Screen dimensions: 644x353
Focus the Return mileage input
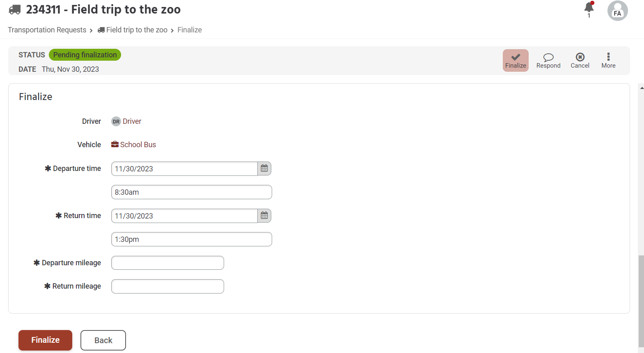point(167,286)
